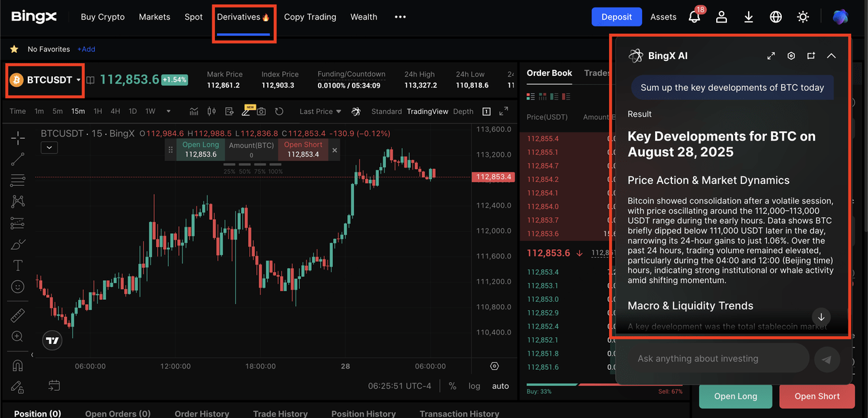Open the forecasting and measurement tool
The height and width of the screenshot is (418, 868).
click(18, 223)
